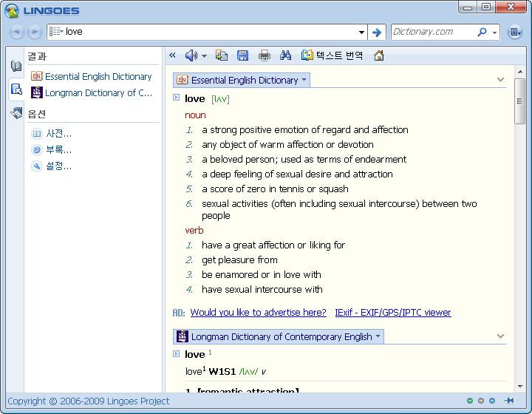Click the blue go arrow search button

377,33
